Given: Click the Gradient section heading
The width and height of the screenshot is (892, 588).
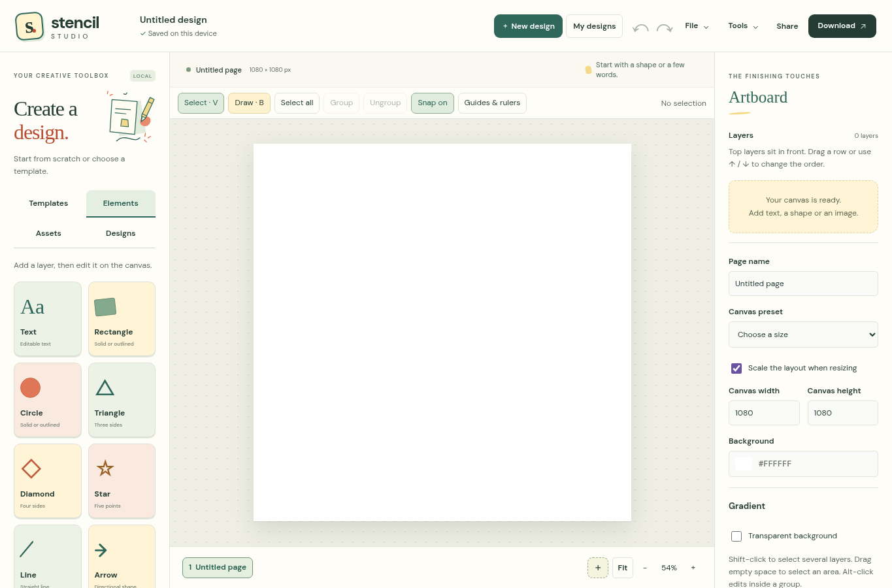Looking at the screenshot, I should (x=747, y=506).
